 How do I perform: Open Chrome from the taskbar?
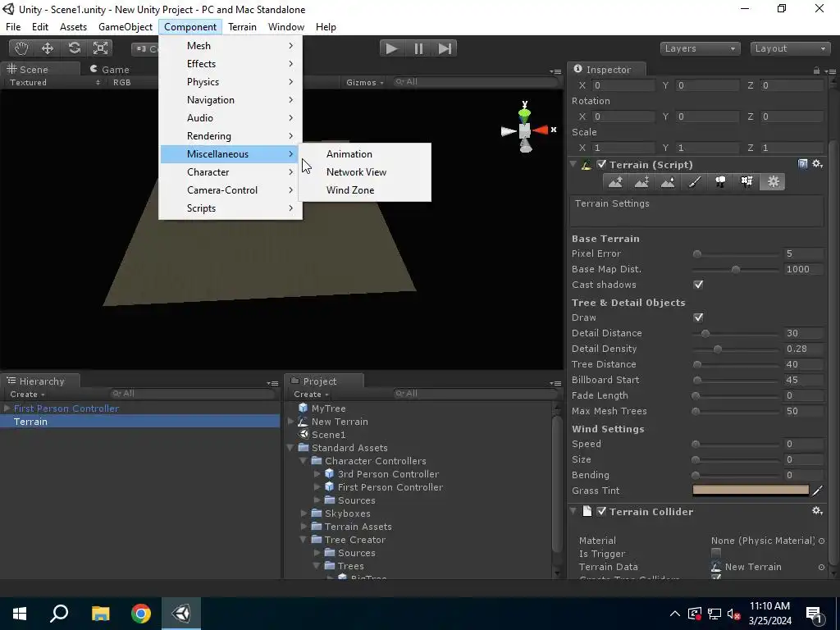(141, 614)
